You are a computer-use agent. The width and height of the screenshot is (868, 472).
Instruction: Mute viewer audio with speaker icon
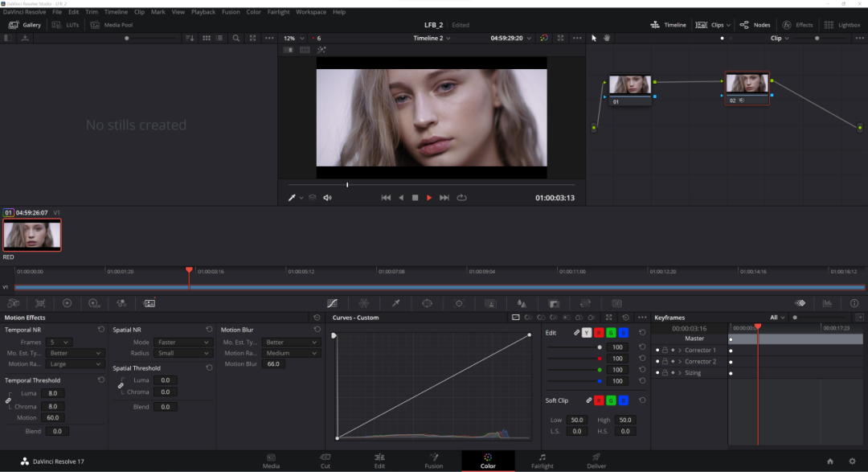click(x=328, y=198)
